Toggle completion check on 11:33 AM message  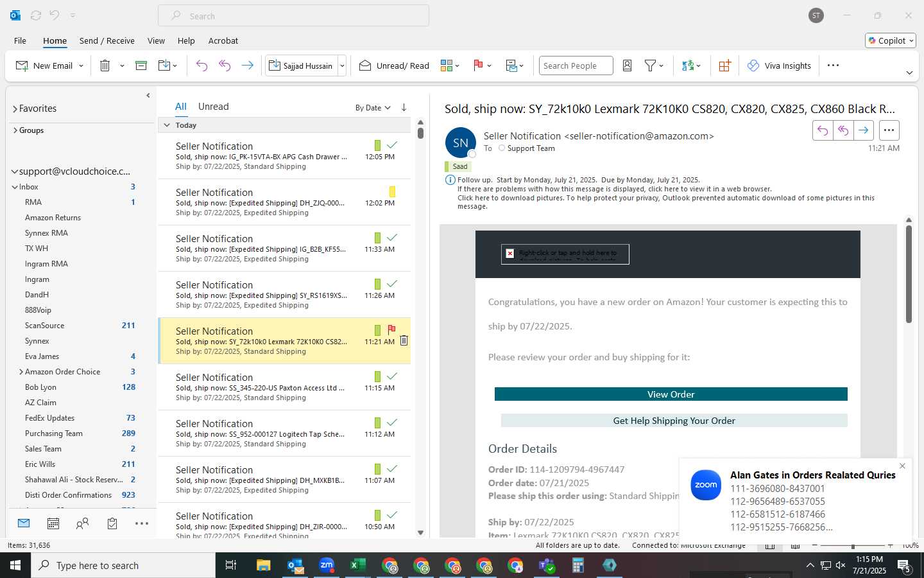[x=392, y=238]
